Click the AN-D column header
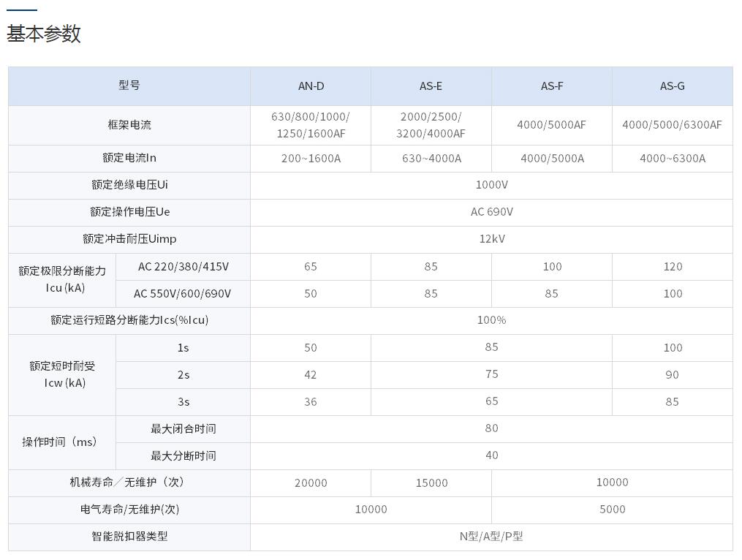The width and height of the screenshot is (742, 560). tap(311, 86)
